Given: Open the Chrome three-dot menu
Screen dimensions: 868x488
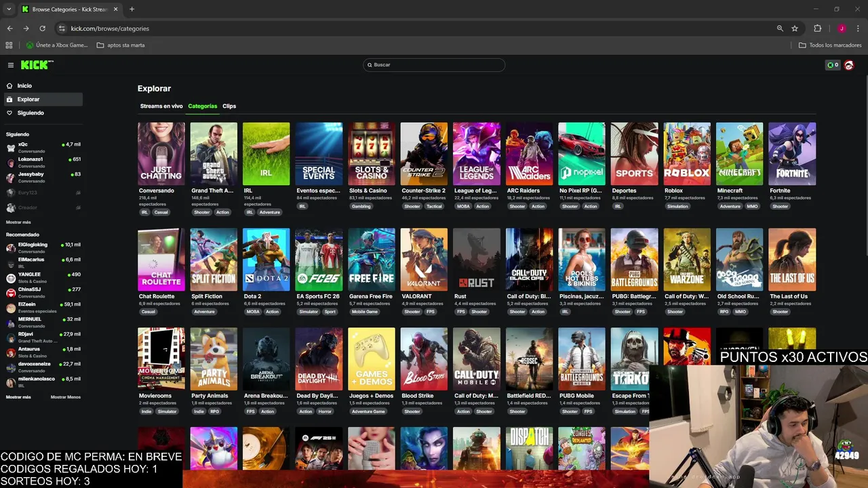Looking at the screenshot, I should click(859, 28).
